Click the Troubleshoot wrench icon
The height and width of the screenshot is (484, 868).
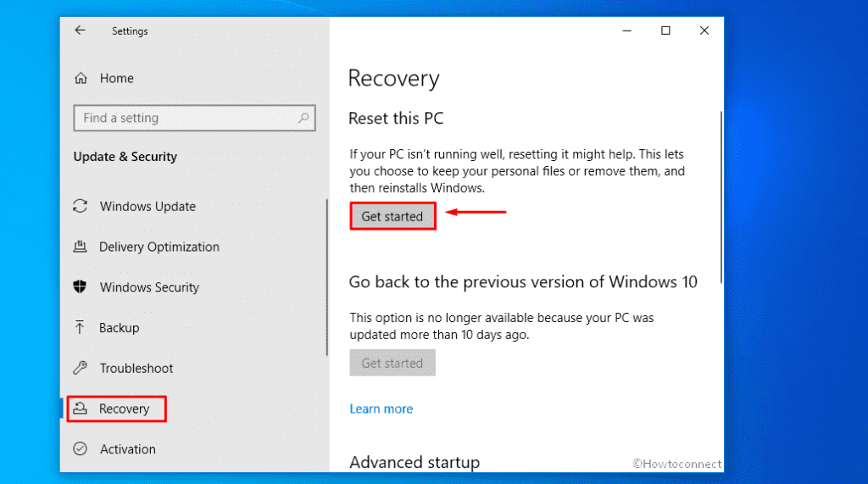click(81, 368)
